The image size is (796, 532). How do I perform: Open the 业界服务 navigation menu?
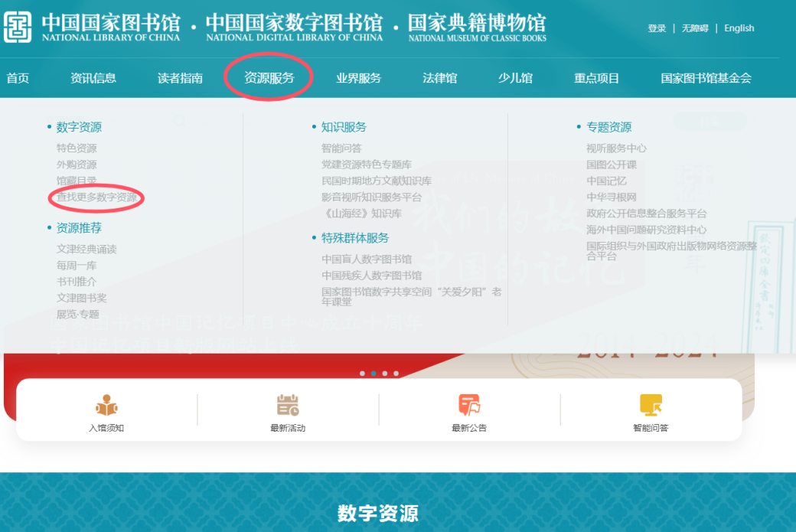358,78
